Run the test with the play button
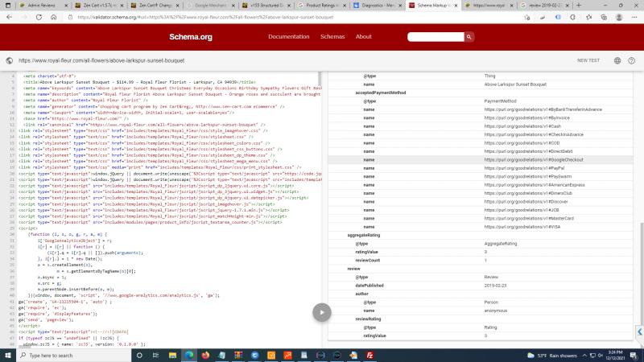Viewport: 644px width, 362px height. tap(321, 312)
